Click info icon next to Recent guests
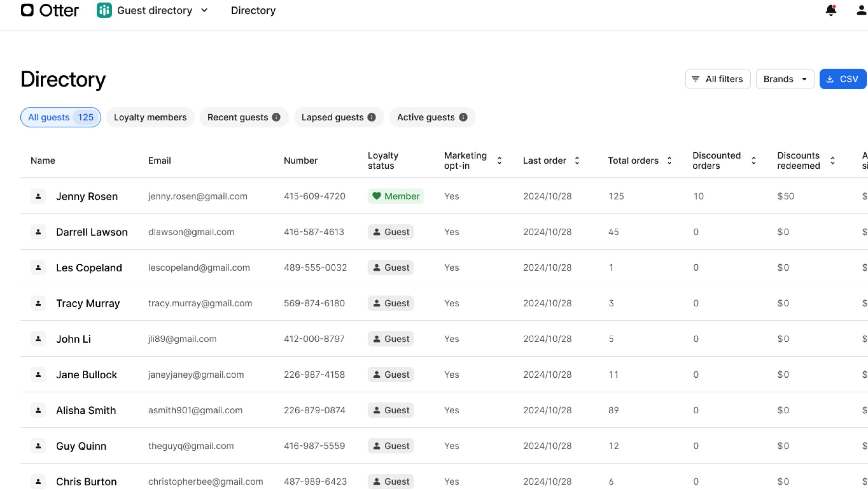Viewport: 868px width, 490px height. pos(276,117)
